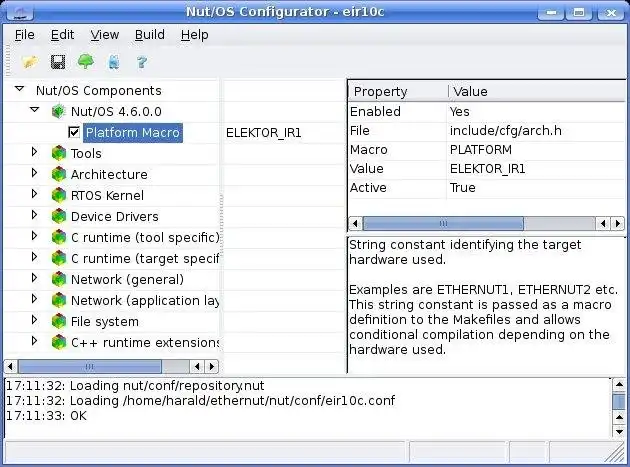Click the ELEKTOR_IR1 value in the tree column
The image size is (630, 467).
(264, 133)
